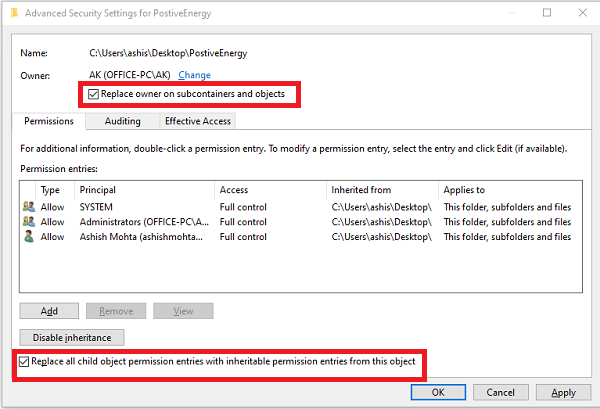Click the Type column header
600x409 pixels.
point(52,189)
